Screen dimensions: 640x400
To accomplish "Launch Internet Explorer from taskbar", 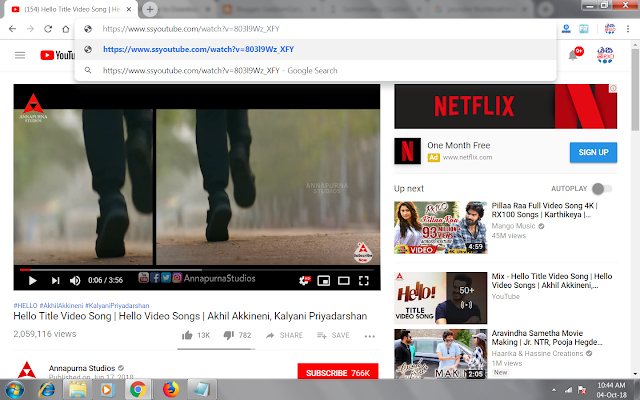I will (x=47, y=389).
